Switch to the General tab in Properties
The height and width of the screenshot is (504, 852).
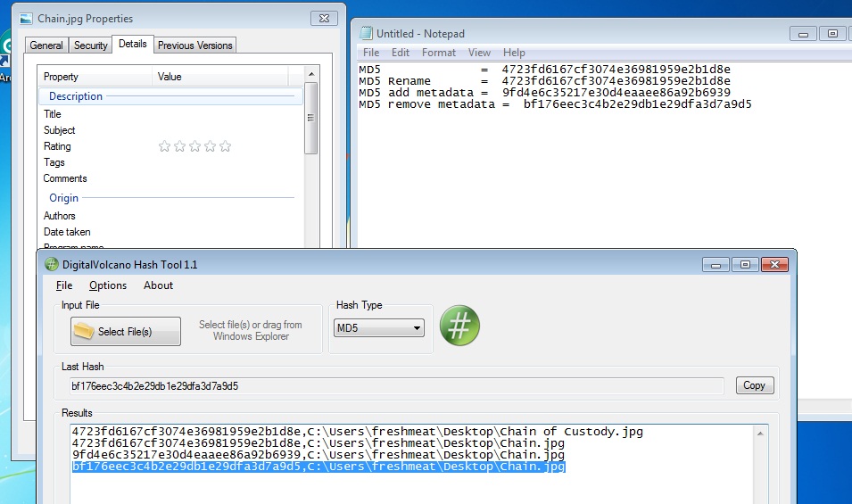point(46,45)
